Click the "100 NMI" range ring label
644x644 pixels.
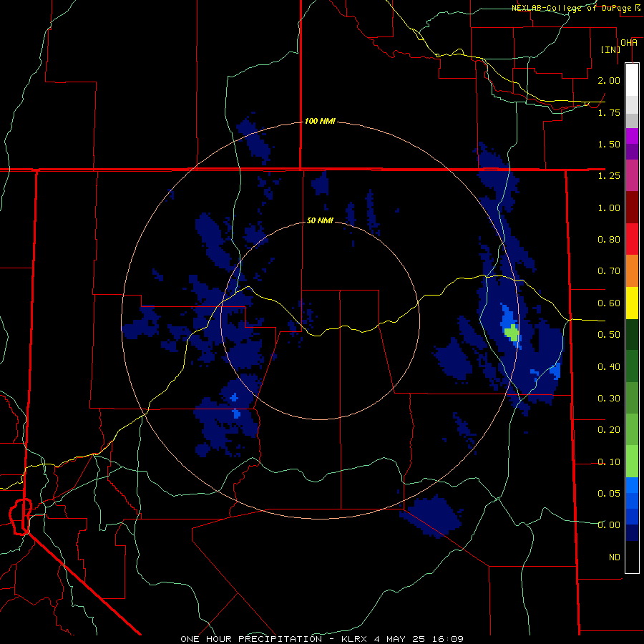tap(320, 121)
